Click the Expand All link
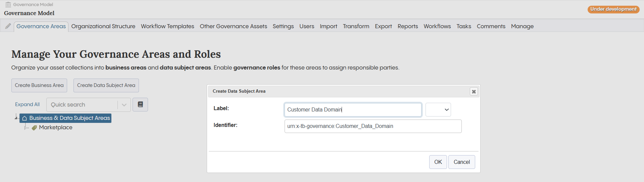This screenshot has width=644, height=182. coord(27,104)
